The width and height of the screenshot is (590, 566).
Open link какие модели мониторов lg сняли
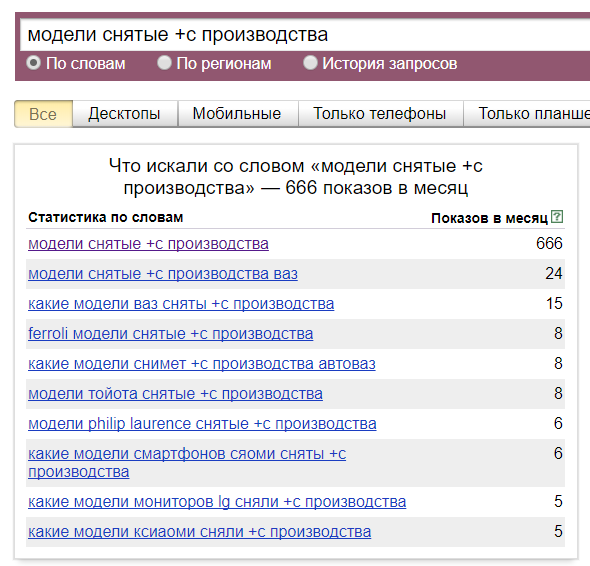point(217,502)
